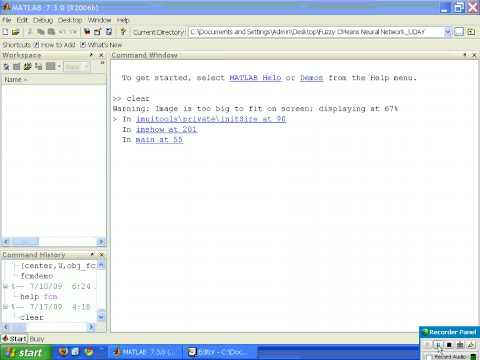Click Command History horizontal scroll right arrow

coord(91,327)
